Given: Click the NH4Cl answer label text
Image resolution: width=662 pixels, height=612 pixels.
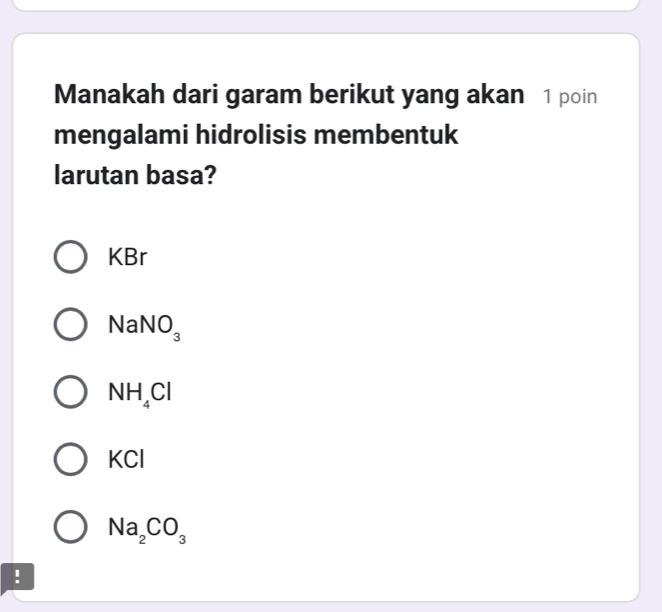Looking at the screenshot, I should pyautogui.click(x=141, y=393).
